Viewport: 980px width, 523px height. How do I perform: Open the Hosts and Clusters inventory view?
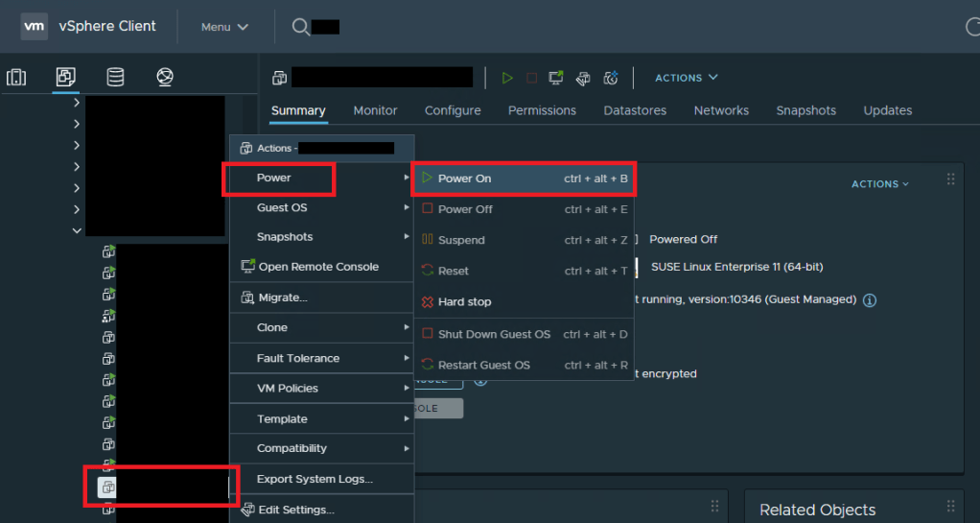pos(16,78)
